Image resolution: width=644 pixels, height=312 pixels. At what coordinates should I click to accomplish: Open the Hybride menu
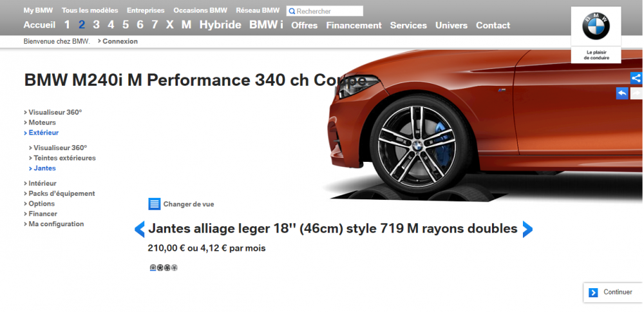[220, 25]
